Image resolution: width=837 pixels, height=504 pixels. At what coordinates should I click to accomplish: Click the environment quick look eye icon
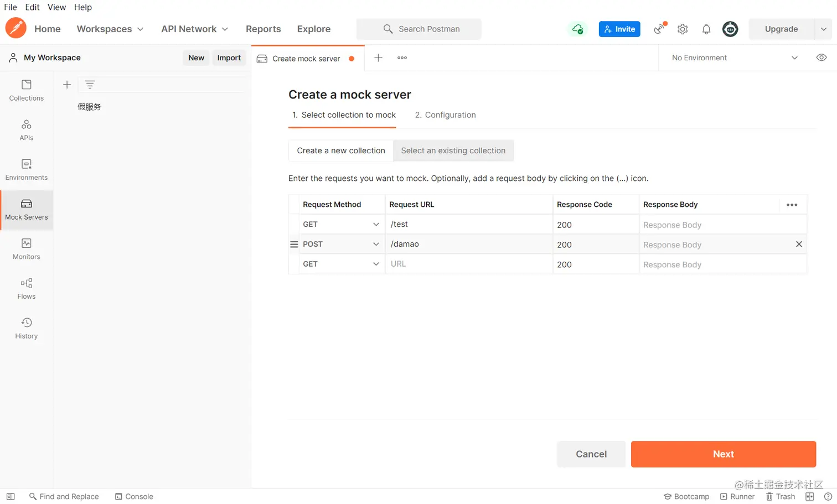(x=821, y=58)
